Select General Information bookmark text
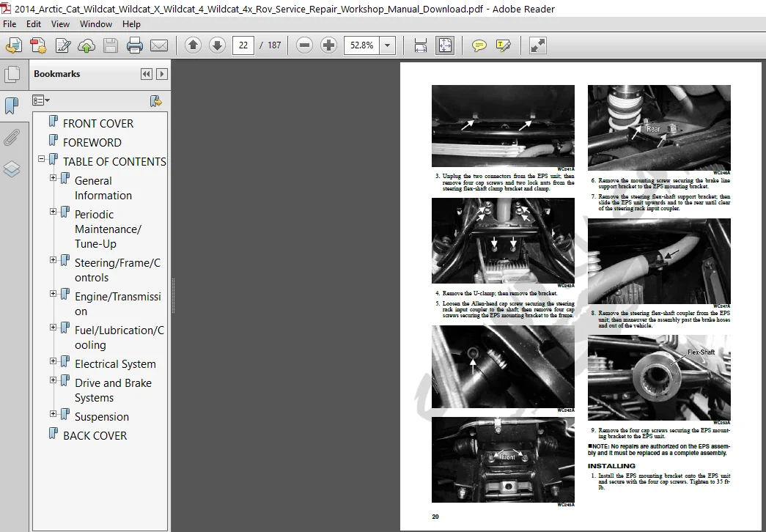This screenshot has width=766, height=532. (103, 188)
